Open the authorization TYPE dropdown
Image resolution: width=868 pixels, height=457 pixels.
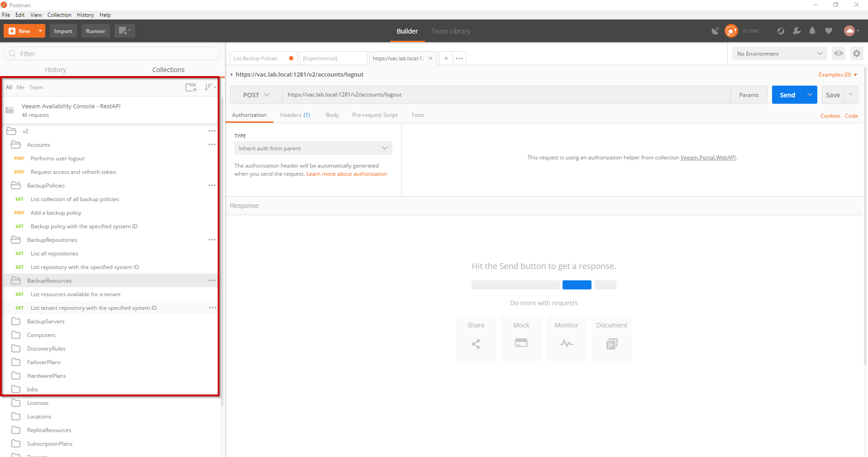click(x=313, y=148)
